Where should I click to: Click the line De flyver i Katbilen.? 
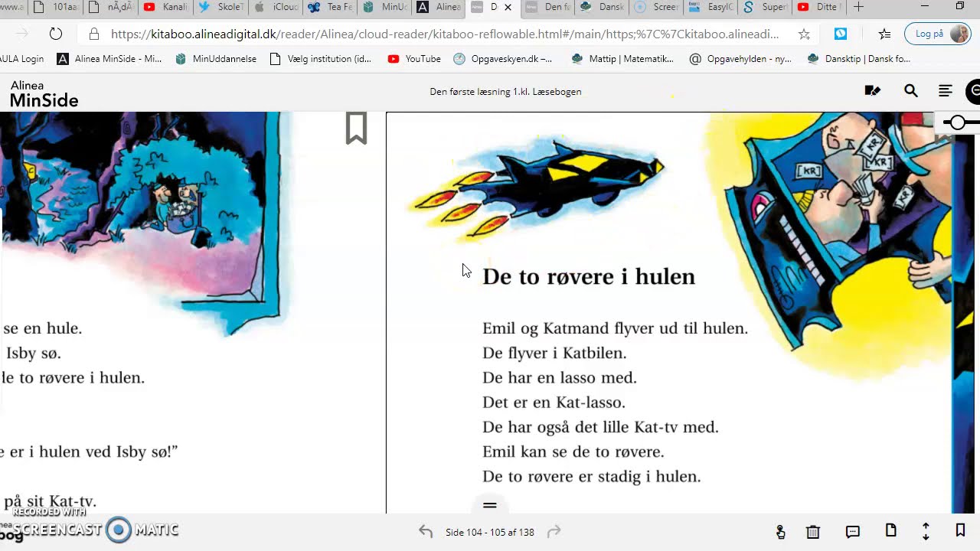pyautogui.click(x=554, y=353)
